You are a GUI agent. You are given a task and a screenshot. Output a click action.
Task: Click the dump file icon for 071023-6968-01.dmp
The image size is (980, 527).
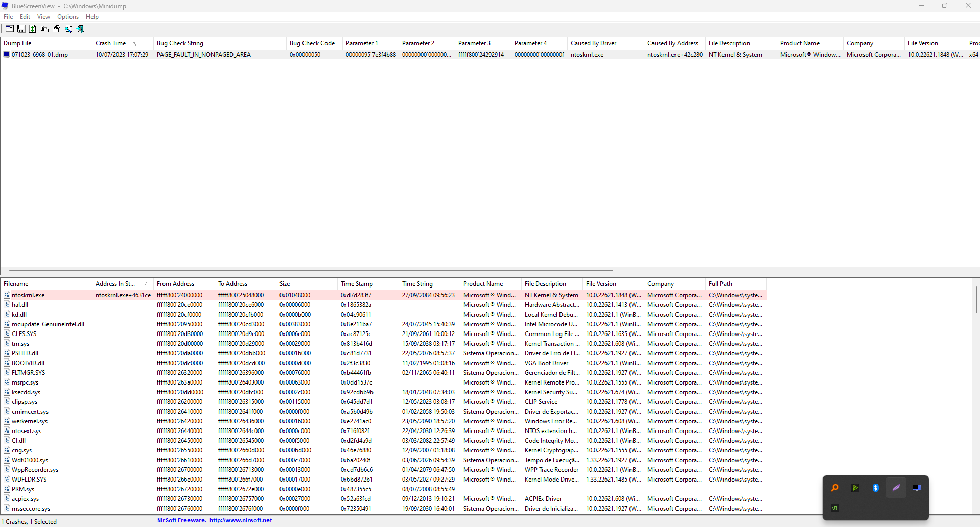[x=7, y=55]
